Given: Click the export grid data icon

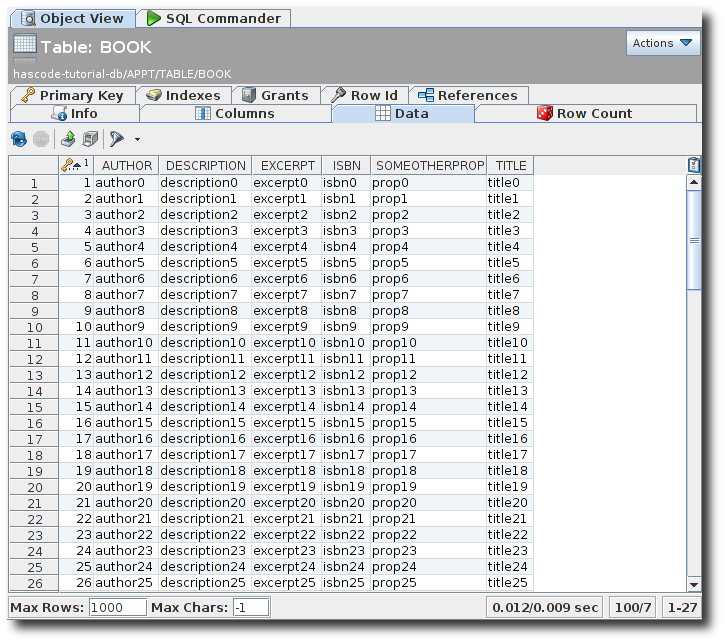Looking at the screenshot, I should click(x=68, y=139).
